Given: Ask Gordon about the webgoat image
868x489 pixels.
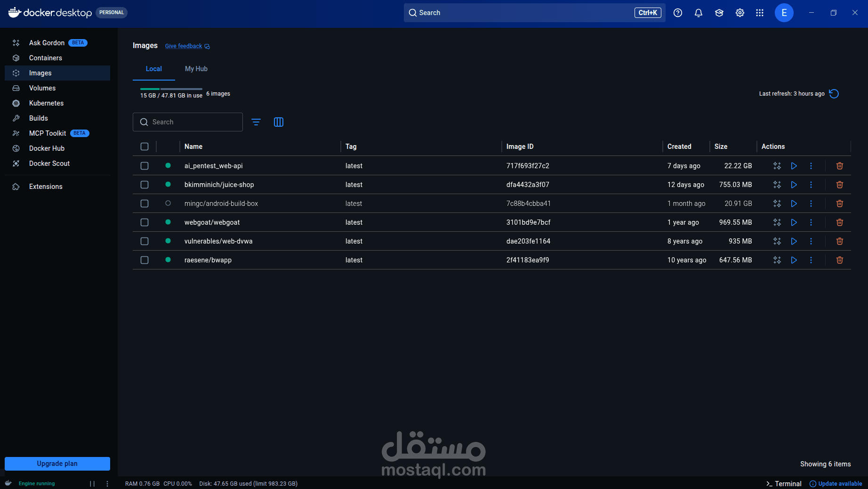Looking at the screenshot, I should [777, 222].
